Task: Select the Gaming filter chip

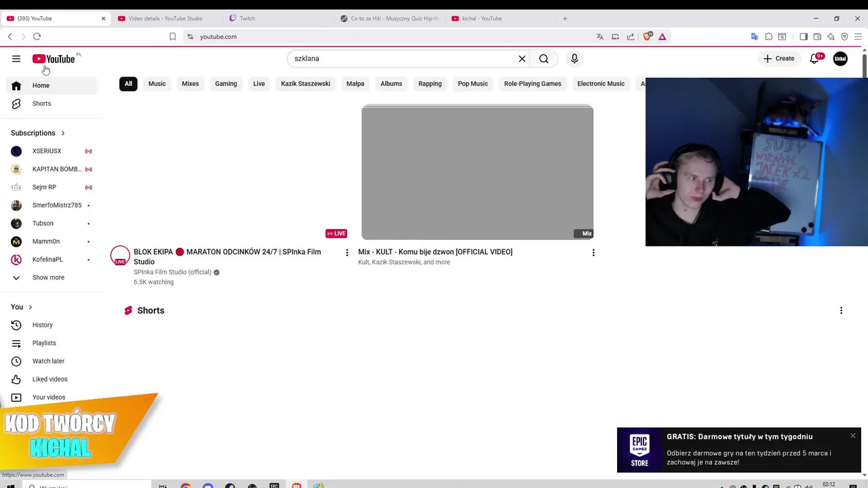Action: pyautogui.click(x=226, y=84)
